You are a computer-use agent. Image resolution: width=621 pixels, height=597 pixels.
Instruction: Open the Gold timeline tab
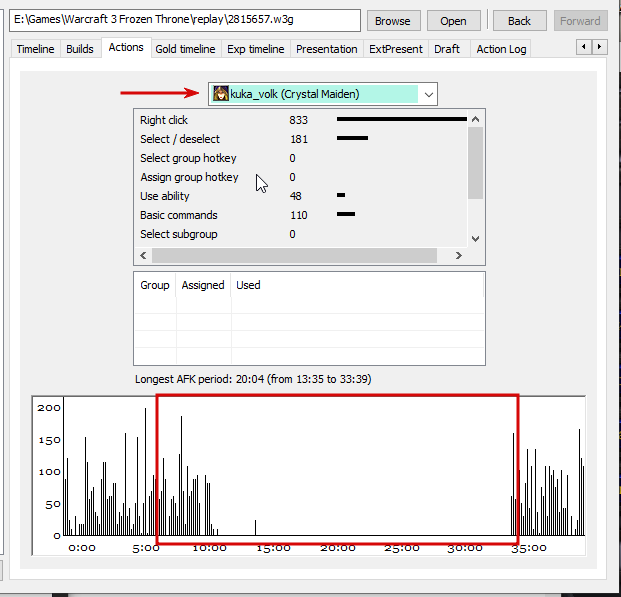(185, 49)
